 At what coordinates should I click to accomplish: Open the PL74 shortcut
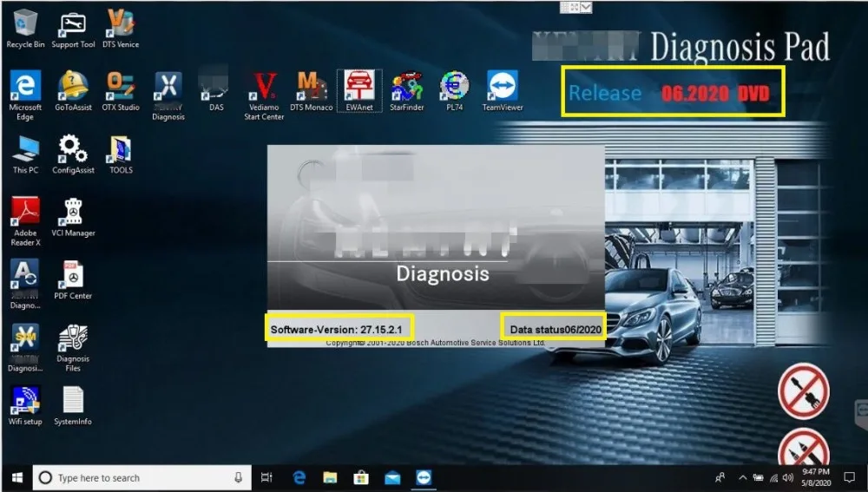point(455,91)
